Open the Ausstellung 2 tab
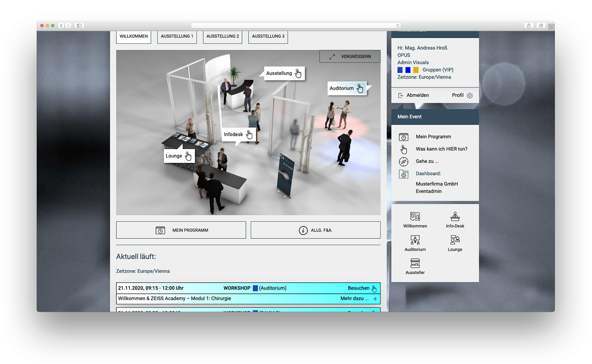Image resolution: width=592 pixels, height=364 pixels. pyautogui.click(x=222, y=37)
